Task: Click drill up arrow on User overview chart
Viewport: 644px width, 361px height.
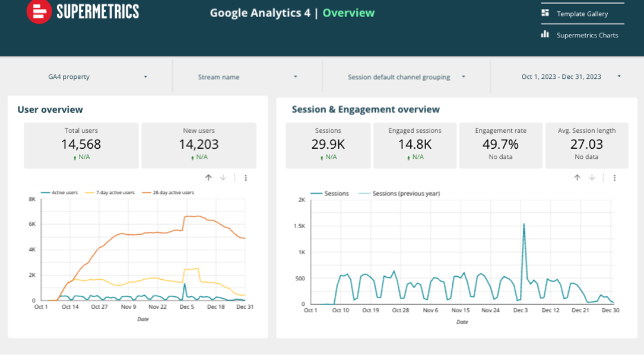Action: [x=208, y=177]
